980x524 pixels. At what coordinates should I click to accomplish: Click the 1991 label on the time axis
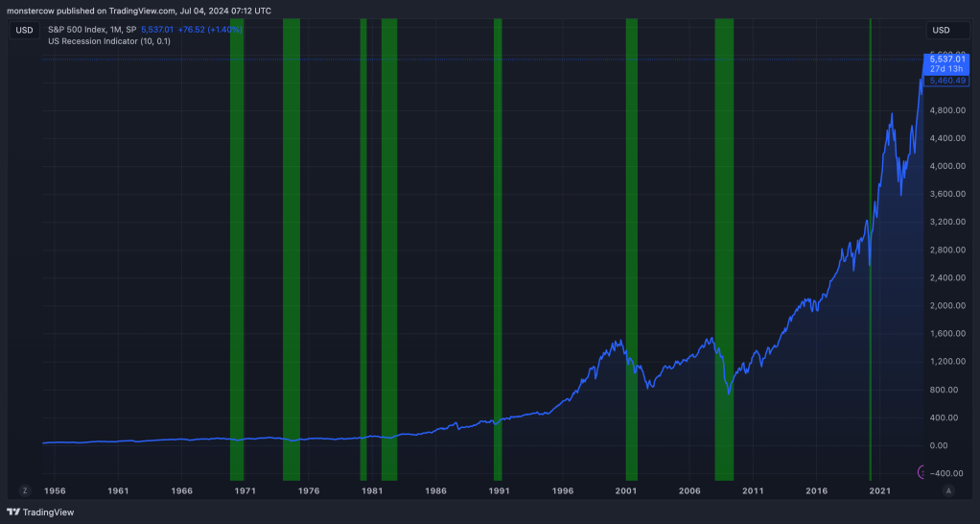(x=499, y=490)
